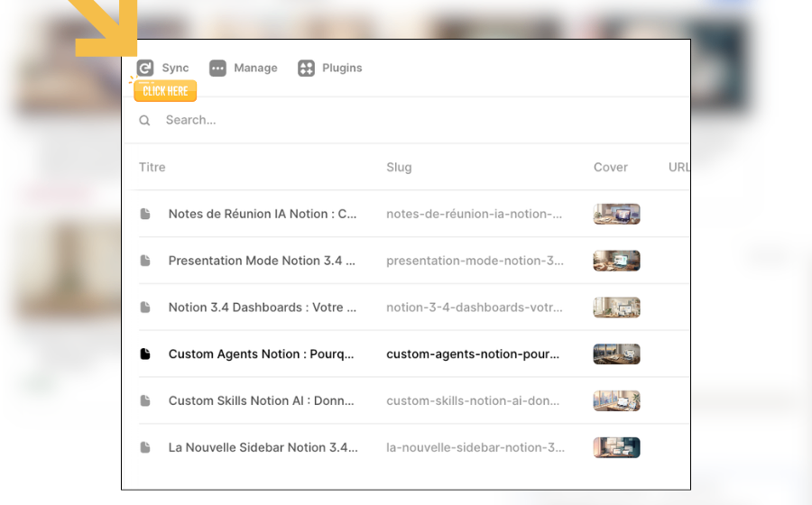This screenshot has width=812, height=505.
Task: Click the Cover column header
Action: (x=611, y=167)
